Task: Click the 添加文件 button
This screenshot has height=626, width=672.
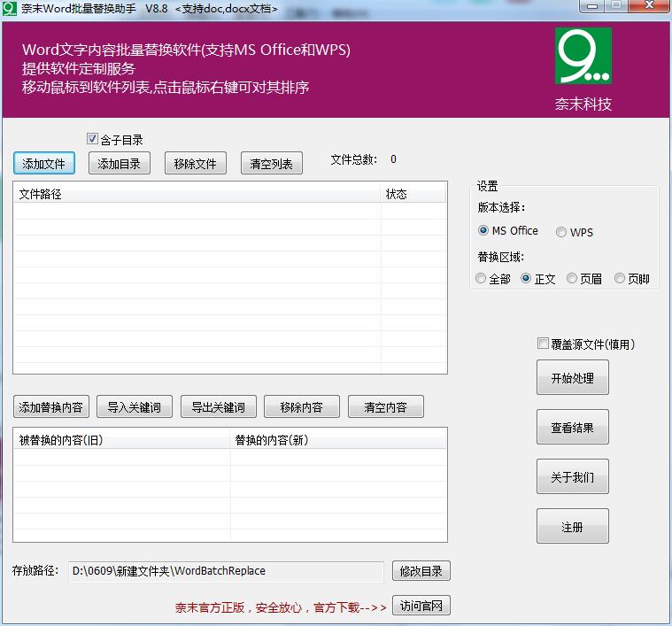Action: [x=44, y=163]
